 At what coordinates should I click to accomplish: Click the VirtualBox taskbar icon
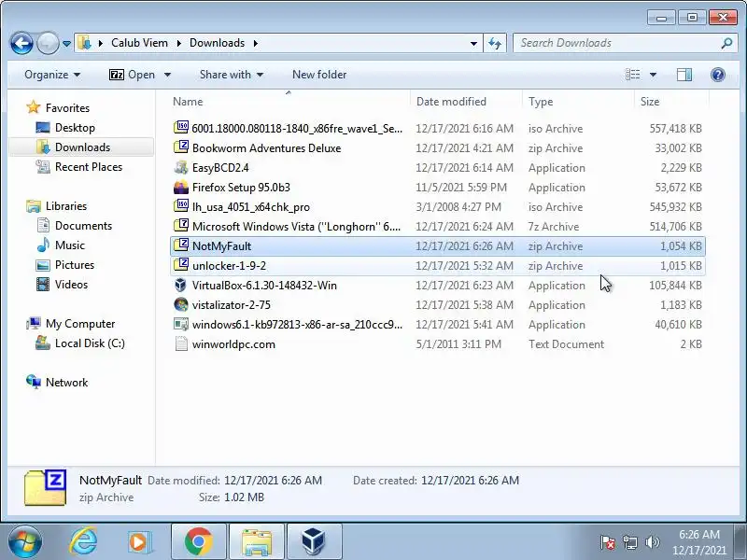314,541
